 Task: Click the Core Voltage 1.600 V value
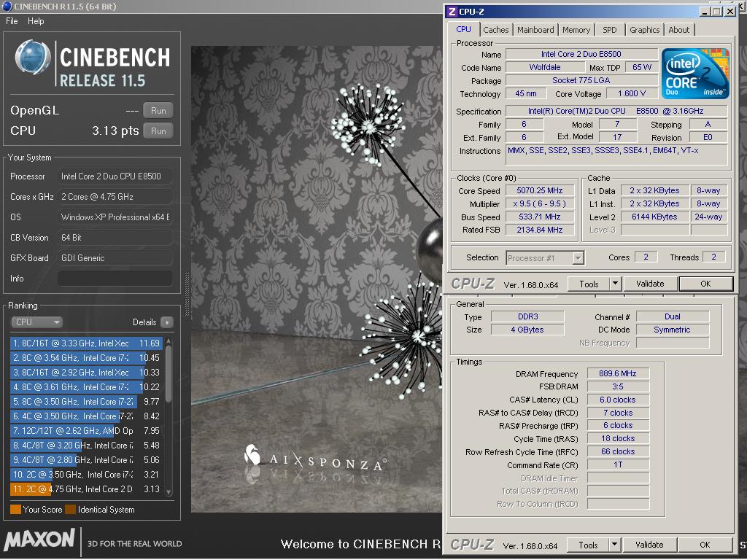pyautogui.click(x=632, y=94)
